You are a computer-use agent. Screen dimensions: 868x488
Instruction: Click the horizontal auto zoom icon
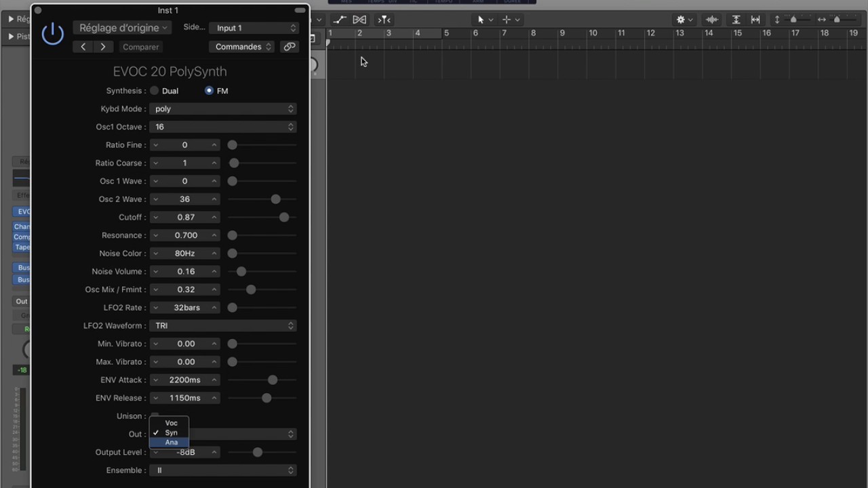coord(755,20)
